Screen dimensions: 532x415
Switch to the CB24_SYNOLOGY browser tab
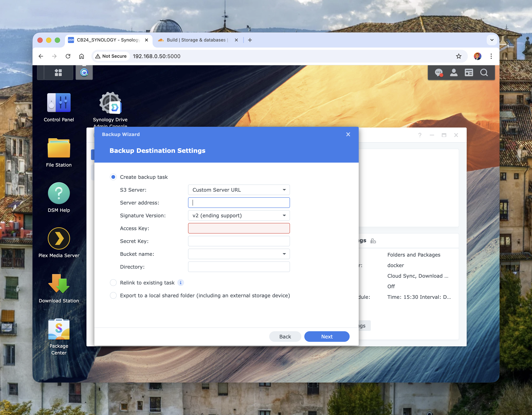coord(108,40)
